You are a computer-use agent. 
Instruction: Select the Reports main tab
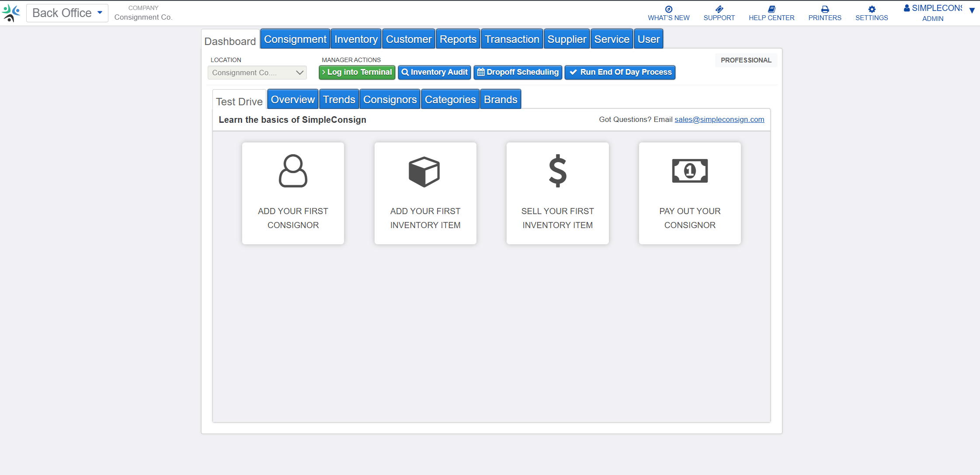458,39
